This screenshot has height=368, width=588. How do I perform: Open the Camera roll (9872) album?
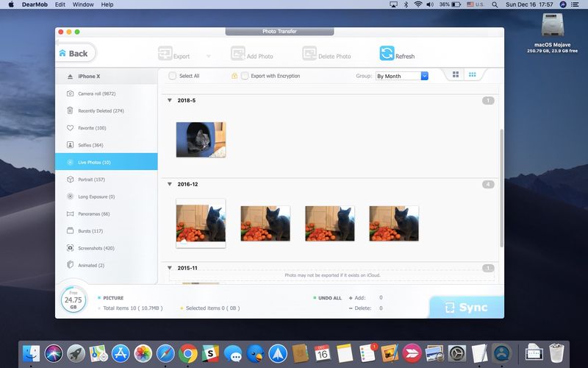[107, 93]
